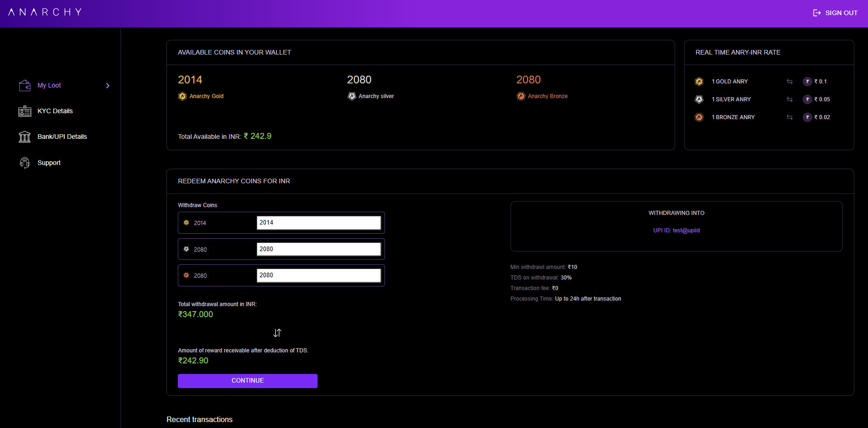Click the KYC Details ID card icon
This screenshot has height=428, width=868.
tap(25, 111)
